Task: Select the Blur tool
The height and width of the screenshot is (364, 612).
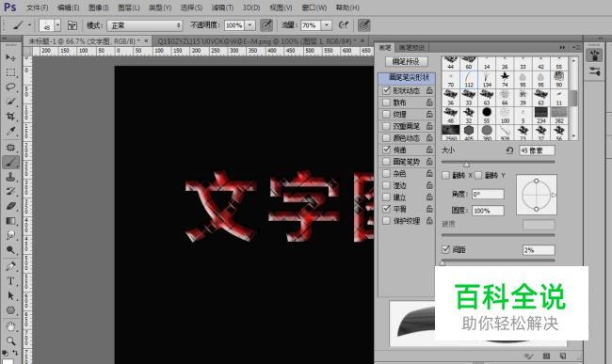Action: (10, 235)
